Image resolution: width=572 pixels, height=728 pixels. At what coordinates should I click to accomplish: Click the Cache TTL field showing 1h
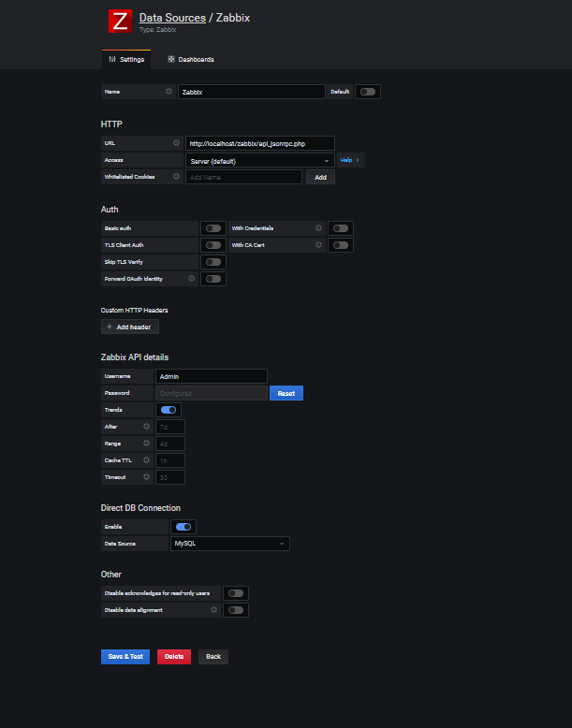pyautogui.click(x=170, y=460)
